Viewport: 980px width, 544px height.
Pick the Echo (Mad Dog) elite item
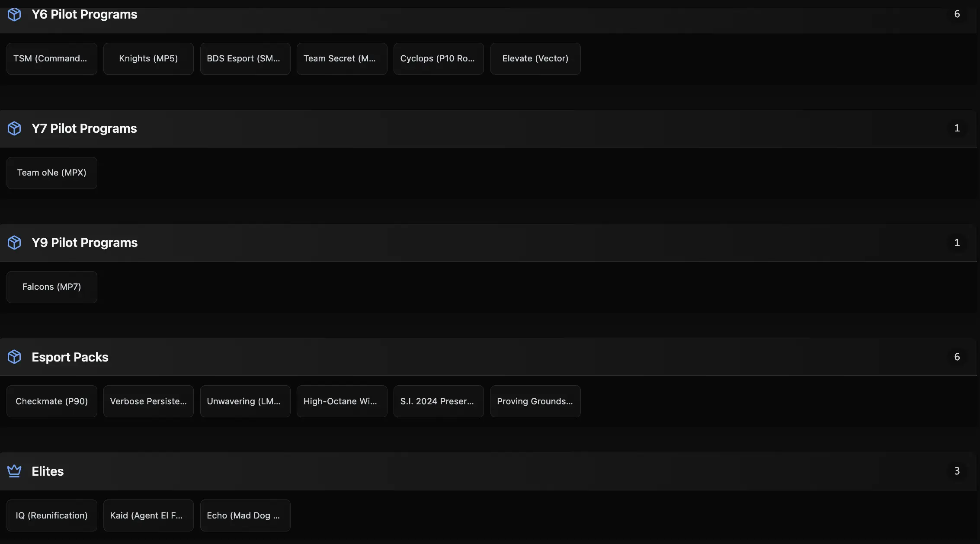click(x=245, y=515)
